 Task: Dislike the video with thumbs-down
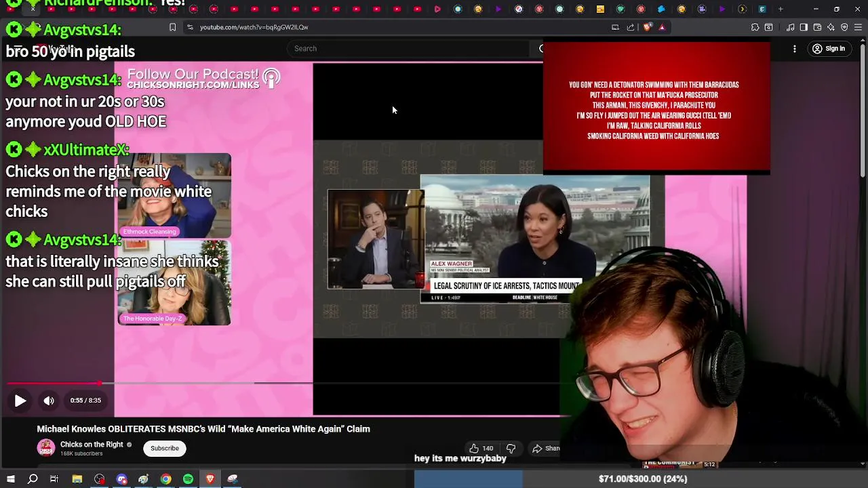(x=511, y=448)
